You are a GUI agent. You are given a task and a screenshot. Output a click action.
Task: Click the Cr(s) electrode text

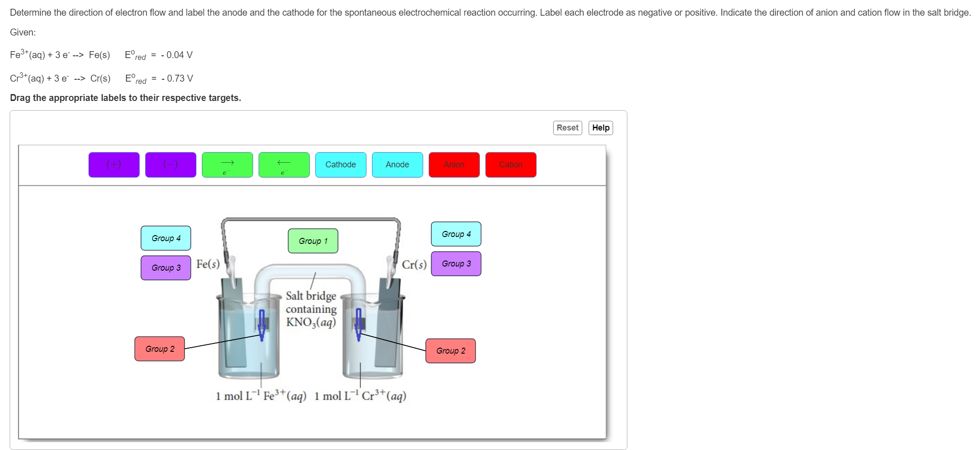click(414, 265)
